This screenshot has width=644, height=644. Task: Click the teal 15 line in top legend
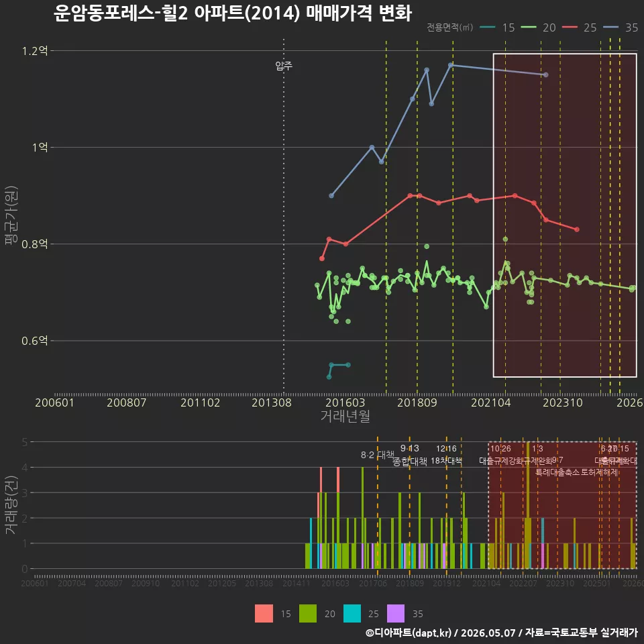coord(488,28)
